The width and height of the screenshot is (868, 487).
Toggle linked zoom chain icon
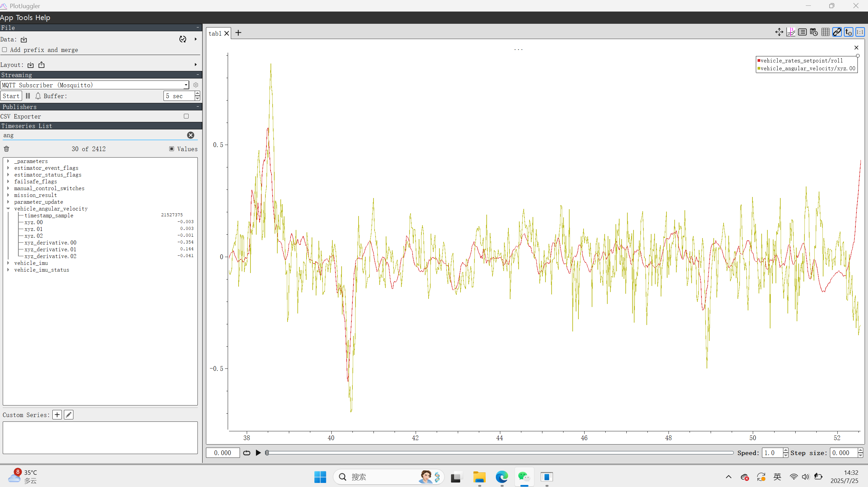(837, 32)
